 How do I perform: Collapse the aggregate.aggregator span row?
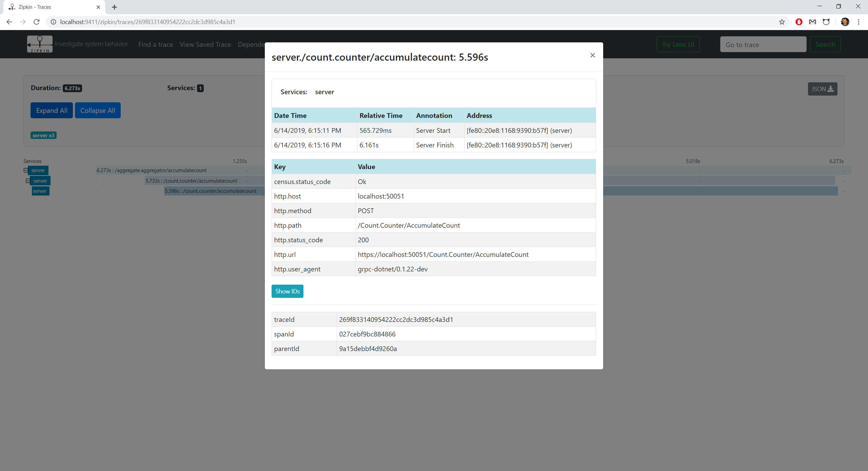(x=26, y=170)
